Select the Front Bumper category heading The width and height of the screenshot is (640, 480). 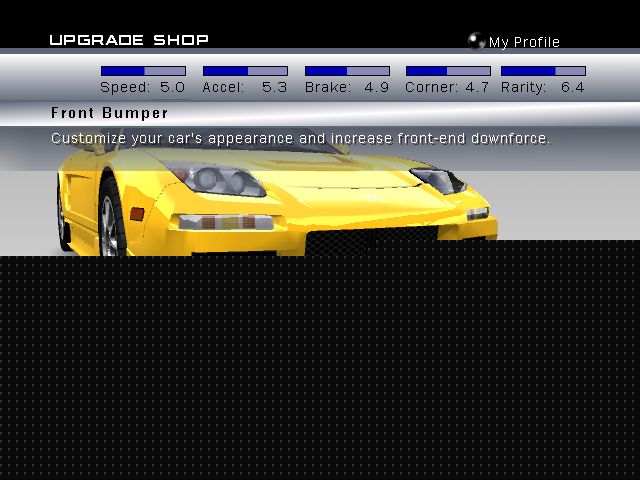[x=110, y=113]
